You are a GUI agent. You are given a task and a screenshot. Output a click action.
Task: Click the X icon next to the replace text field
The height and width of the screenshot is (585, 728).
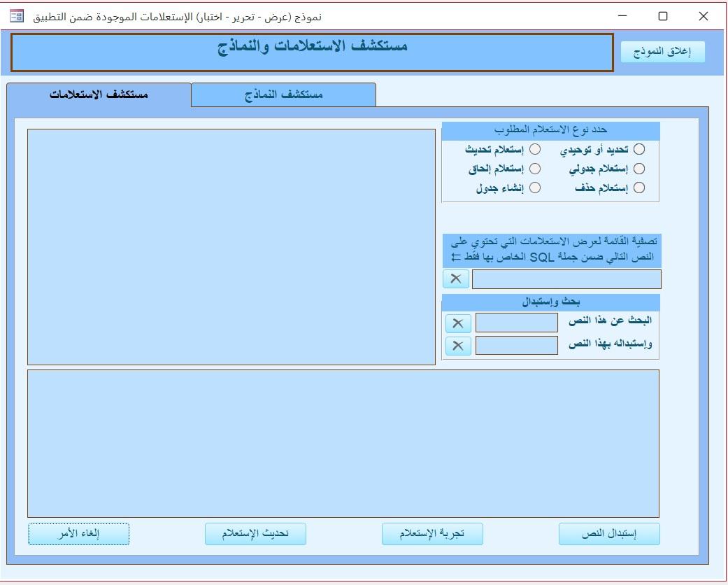point(458,345)
